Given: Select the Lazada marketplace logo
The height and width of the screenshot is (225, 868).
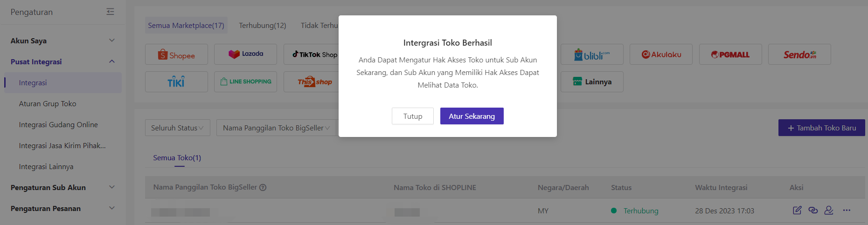Looking at the screenshot, I should pos(245,54).
